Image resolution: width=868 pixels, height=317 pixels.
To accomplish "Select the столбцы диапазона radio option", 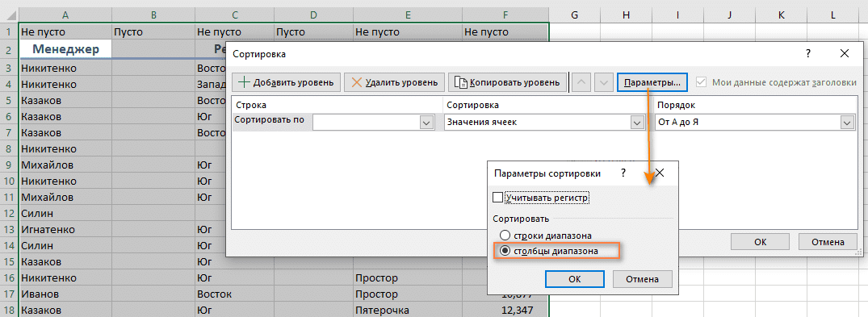I will point(505,251).
